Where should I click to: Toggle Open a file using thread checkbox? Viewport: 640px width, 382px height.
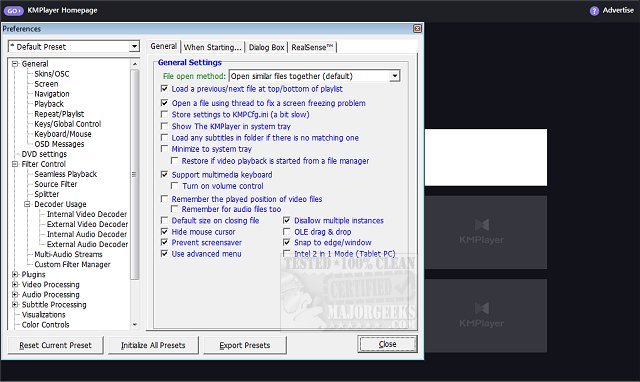click(x=164, y=103)
